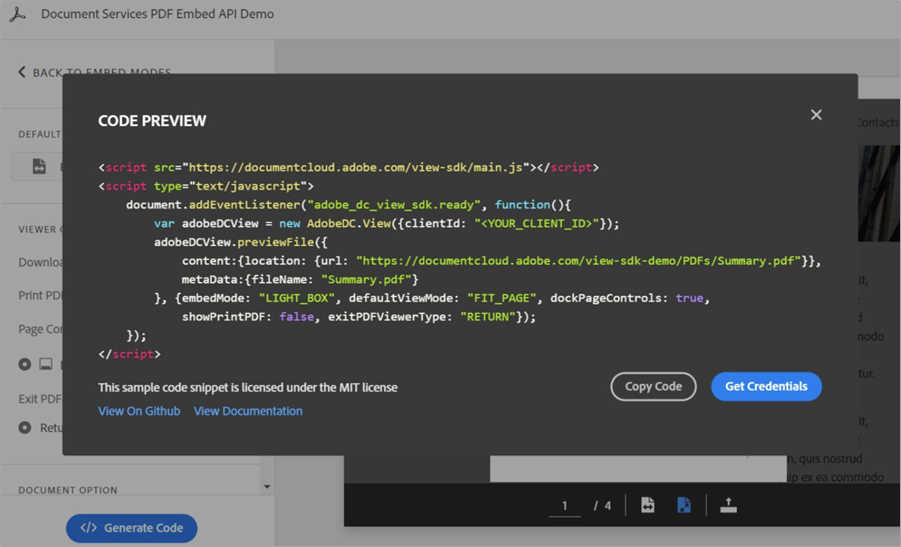This screenshot has width=901, height=547.
Task: Click the "adobe_dc_view_sdk.ready" event string
Action: tap(394, 205)
